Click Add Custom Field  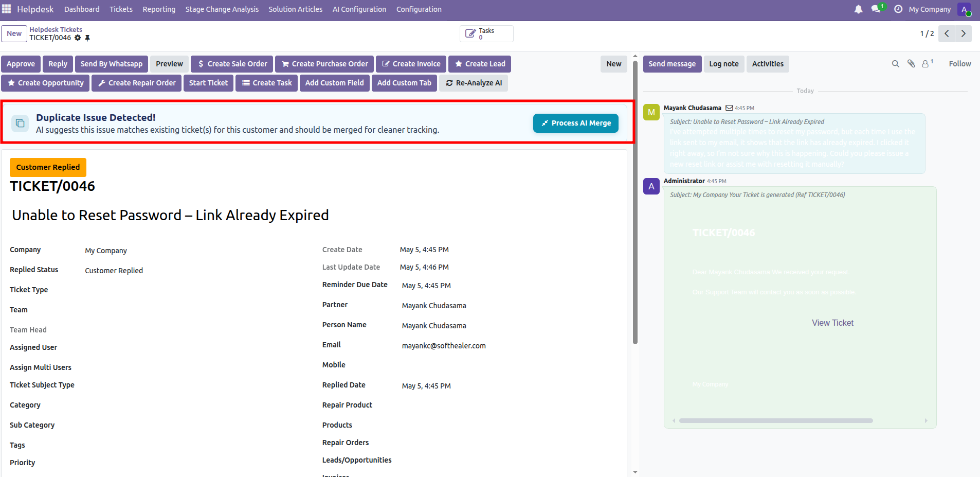(335, 83)
